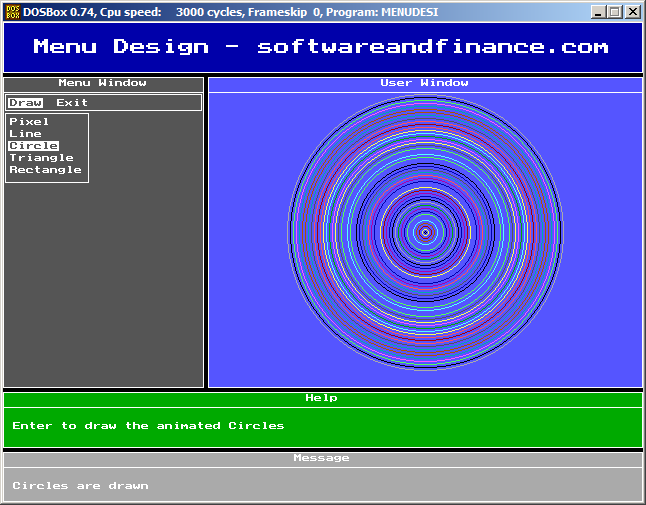Viewport: 646px width, 505px height.
Task: Click the User Window title header
Action: click(x=424, y=83)
